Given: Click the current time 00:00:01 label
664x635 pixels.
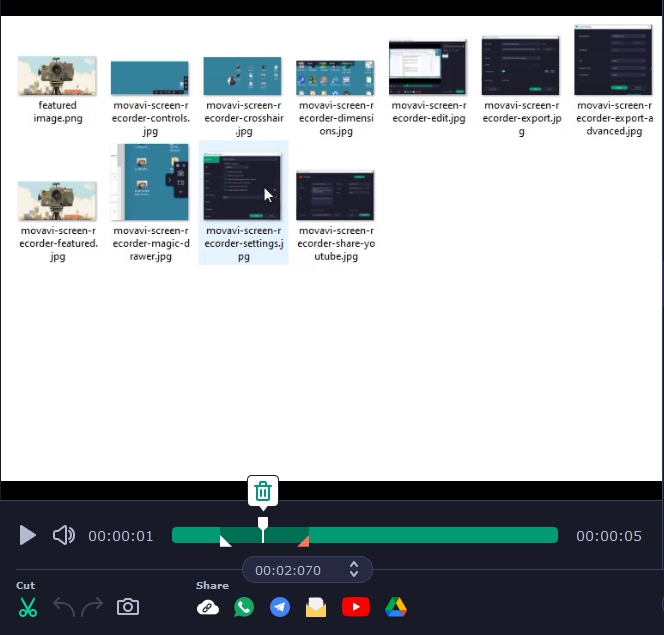Looking at the screenshot, I should (121, 536).
